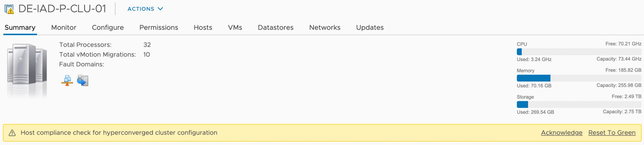Image resolution: width=644 pixels, height=145 pixels.
Task: Click the warning triangle in the yellow banner
Action: (12, 133)
